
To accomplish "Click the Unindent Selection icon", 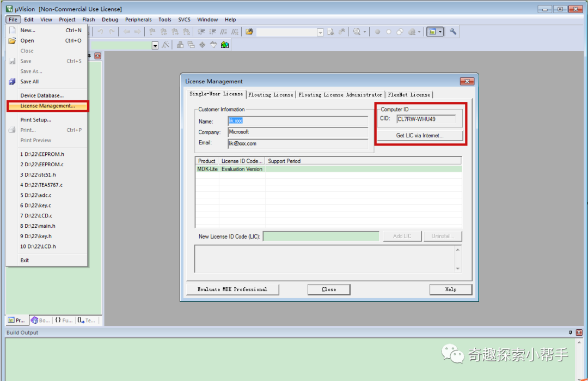I will click(x=213, y=32).
